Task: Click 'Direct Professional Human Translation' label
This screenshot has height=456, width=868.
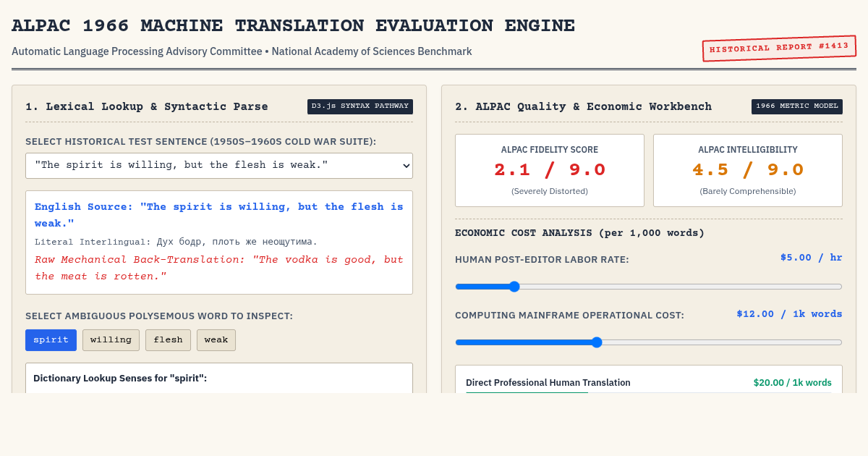Action: point(548,383)
